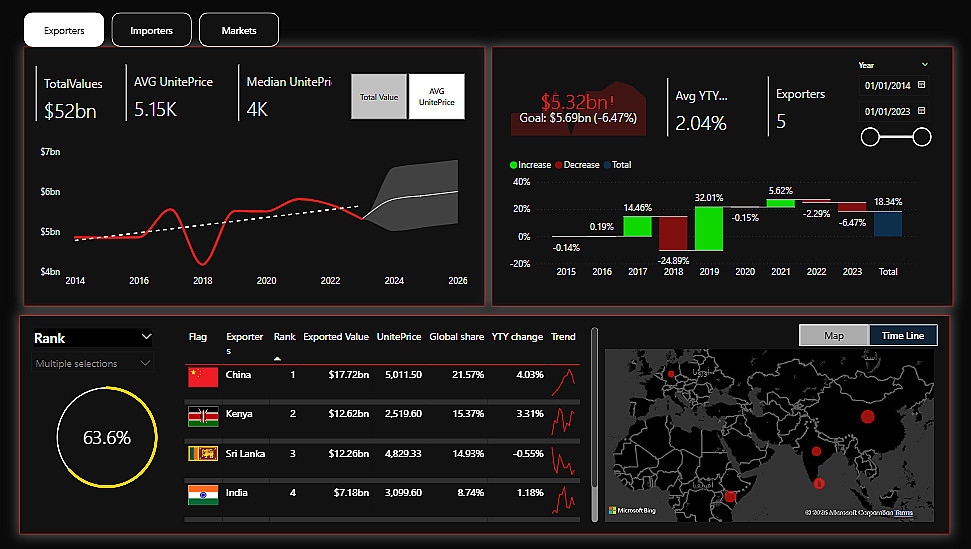The height and width of the screenshot is (549, 971).
Task: Click the Rank column sort arrow
Action: click(277, 358)
